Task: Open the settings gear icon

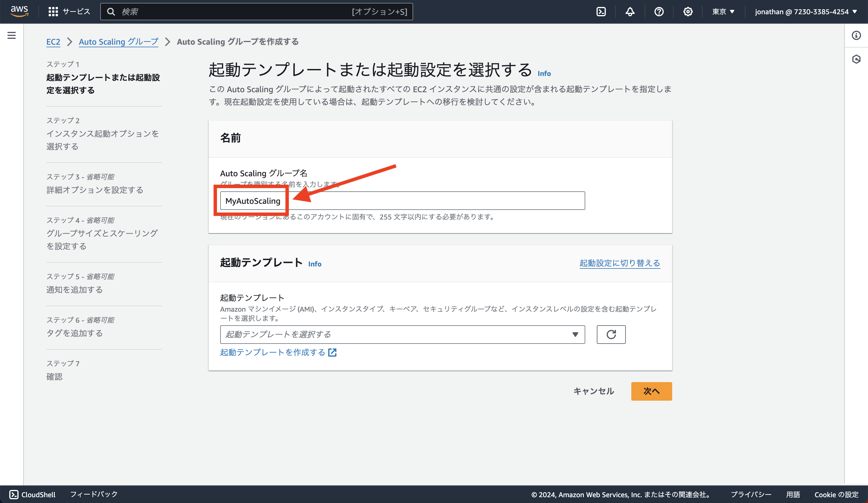Action: (x=688, y=11)
